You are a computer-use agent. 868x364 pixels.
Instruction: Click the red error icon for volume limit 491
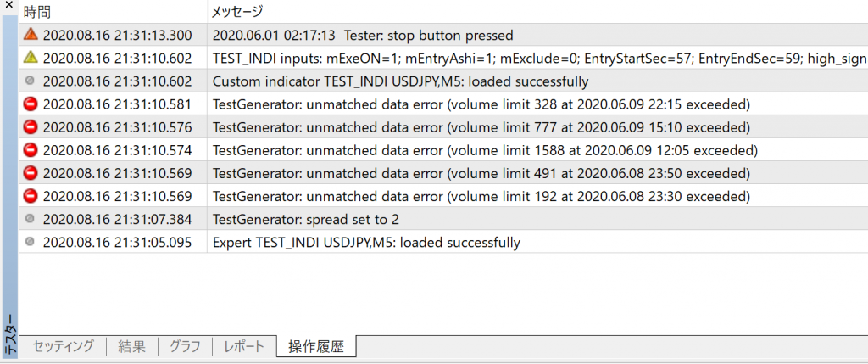(31, 173)
